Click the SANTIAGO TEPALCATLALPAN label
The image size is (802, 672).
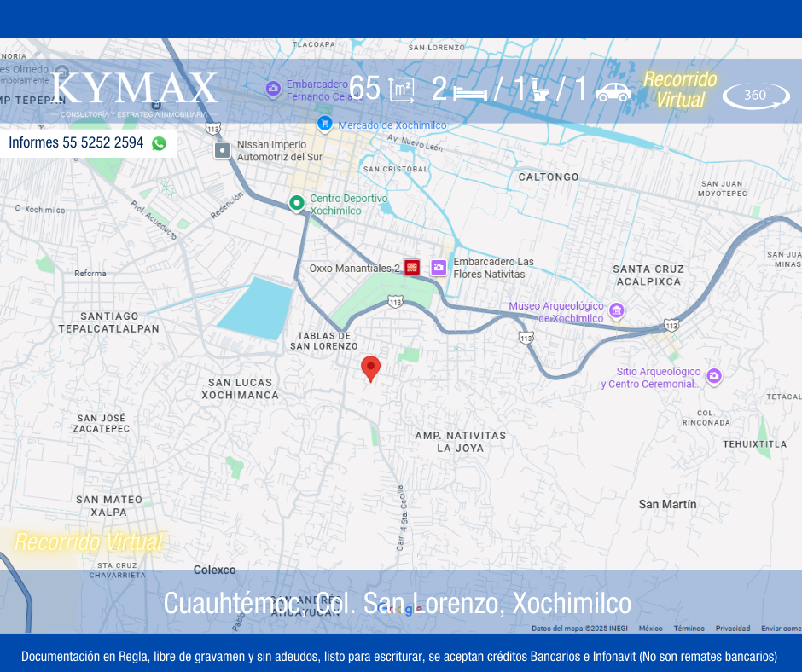pyautogui.click(x=109, y=322)
